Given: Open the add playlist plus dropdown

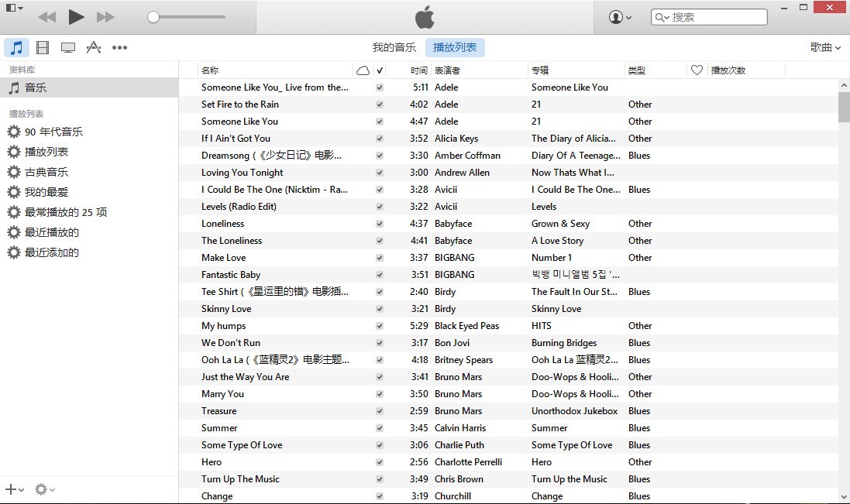Looking at the screenshot, I should [x=14, y=489].
